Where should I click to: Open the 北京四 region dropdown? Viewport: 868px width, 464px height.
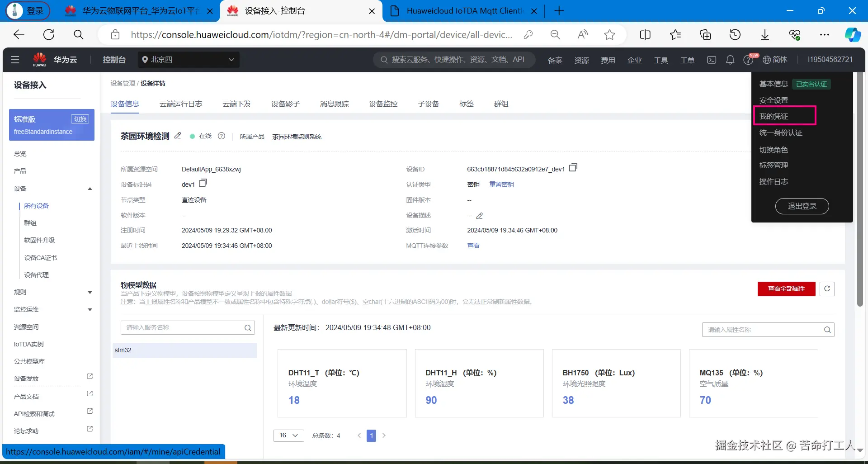pos(189,59)
